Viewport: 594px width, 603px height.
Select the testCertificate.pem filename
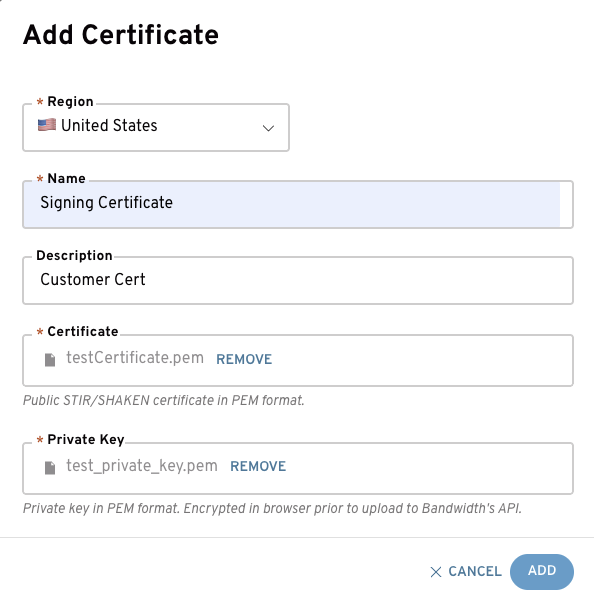point(135,358)
